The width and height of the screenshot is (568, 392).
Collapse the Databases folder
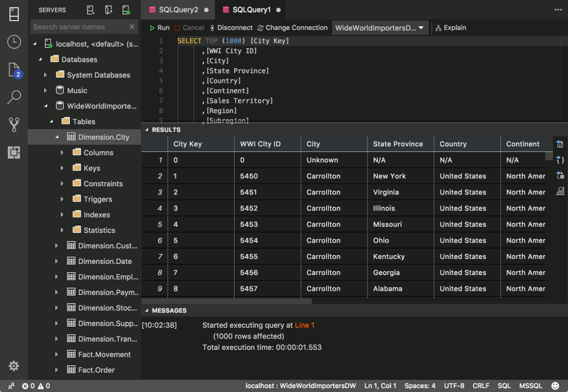(x=40, y=59)
